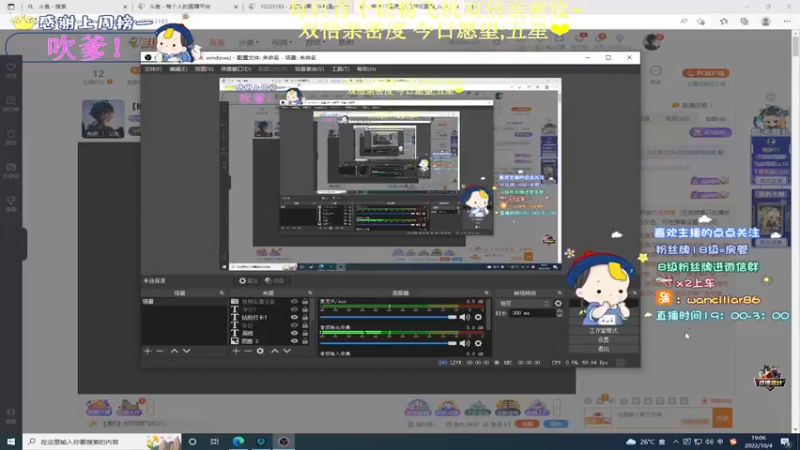
Task: Open the Windows notification center icon
Action: pos(786,441)
